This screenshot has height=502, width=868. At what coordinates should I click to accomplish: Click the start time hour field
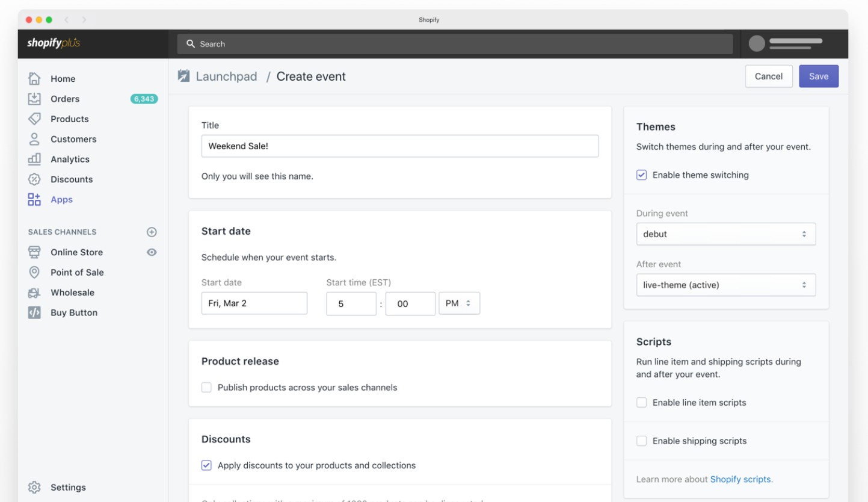tap(351, 303)
